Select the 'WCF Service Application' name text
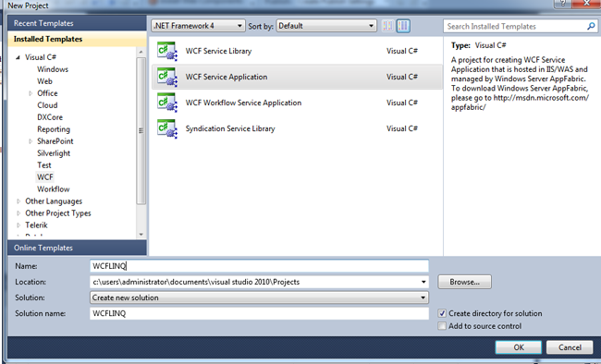 click(x=227, y=77)
